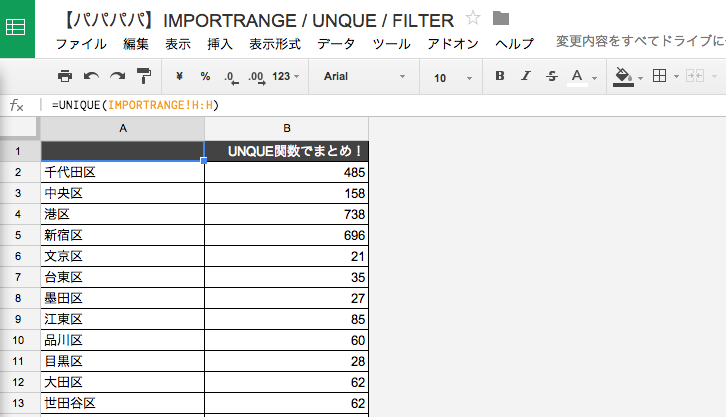
Task: Open the アドオン menu
Action: [453, 44]
